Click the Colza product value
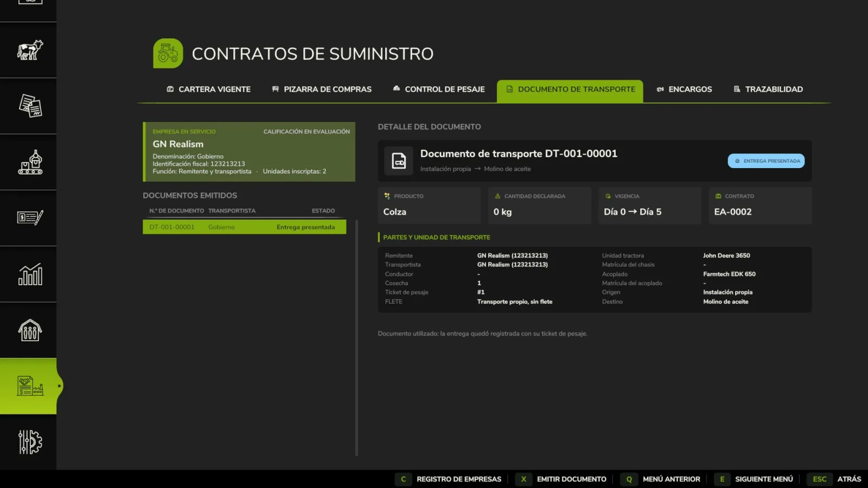The height and width of the screenshot is (488, 868). coord(395,212)
